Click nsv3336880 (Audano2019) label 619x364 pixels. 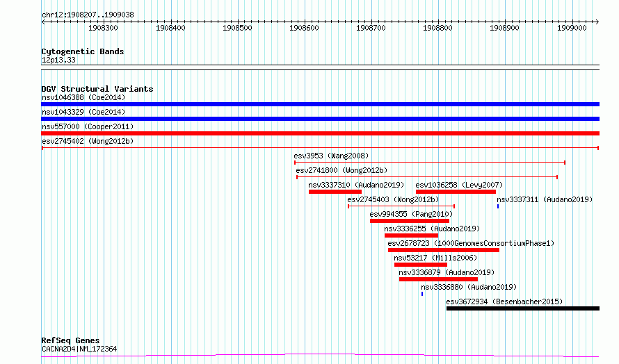click(x=469, y=287)
